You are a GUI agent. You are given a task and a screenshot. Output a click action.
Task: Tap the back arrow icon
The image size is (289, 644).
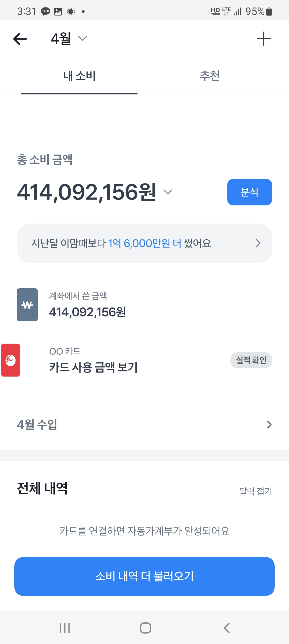pyautogui.click(x=20, y=39)
